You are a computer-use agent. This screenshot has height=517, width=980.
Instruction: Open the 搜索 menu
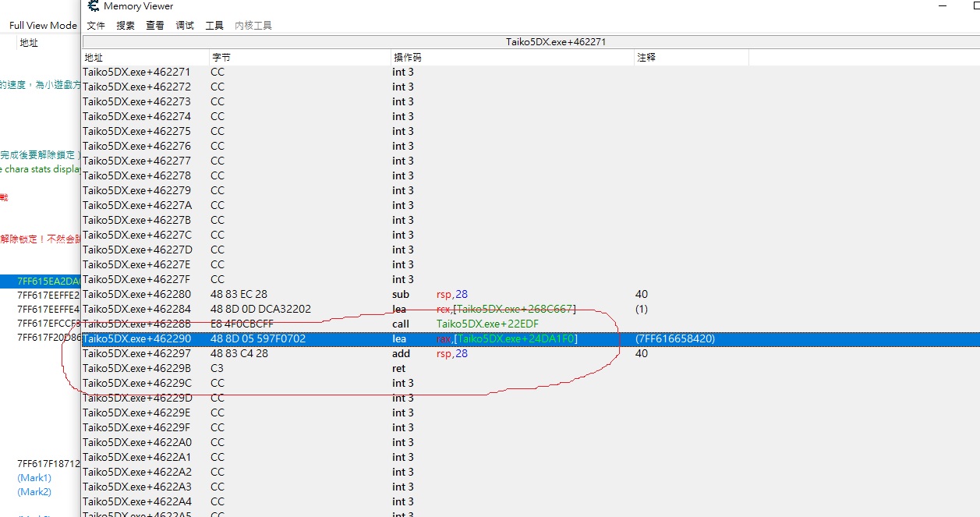126,26
